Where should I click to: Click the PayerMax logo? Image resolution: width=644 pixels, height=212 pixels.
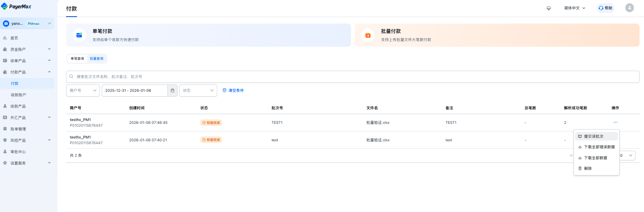[x=16, y=6]
